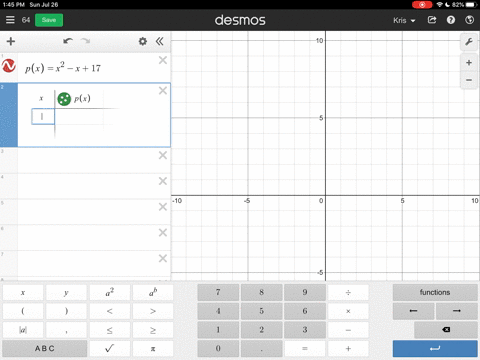480x360 pixels.
Task: Tap the minus key
Action: tap(348, 330)
